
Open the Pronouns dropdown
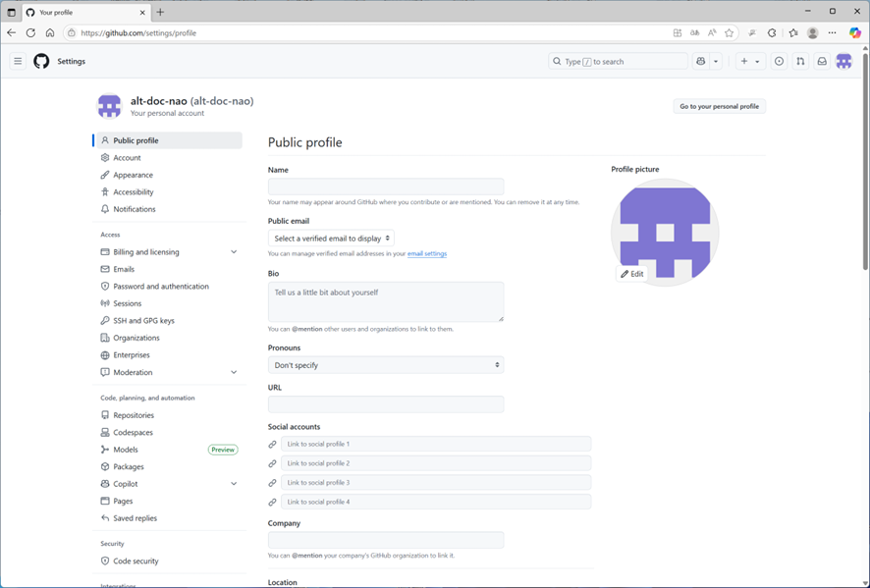pyautogui.click(x=386, y=365)
